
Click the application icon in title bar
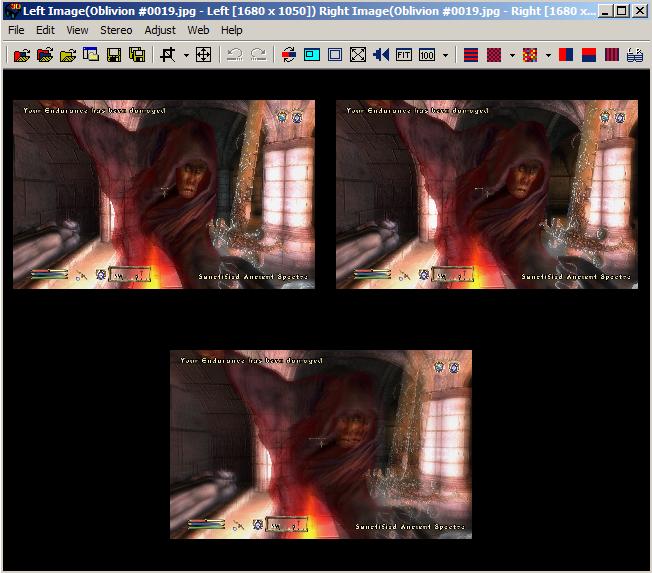pyautogui.click(x=12, y=11)
